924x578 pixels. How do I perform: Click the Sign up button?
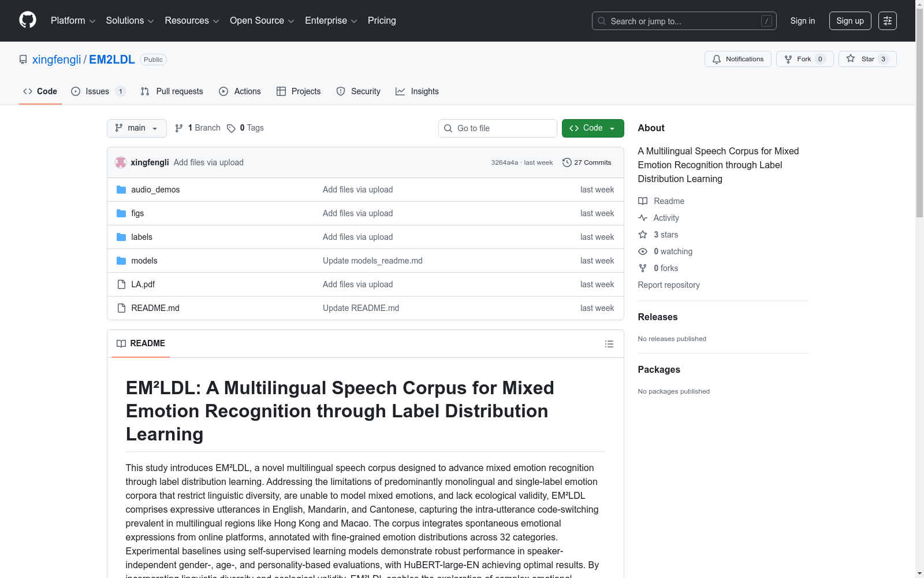tap(850, 21)
